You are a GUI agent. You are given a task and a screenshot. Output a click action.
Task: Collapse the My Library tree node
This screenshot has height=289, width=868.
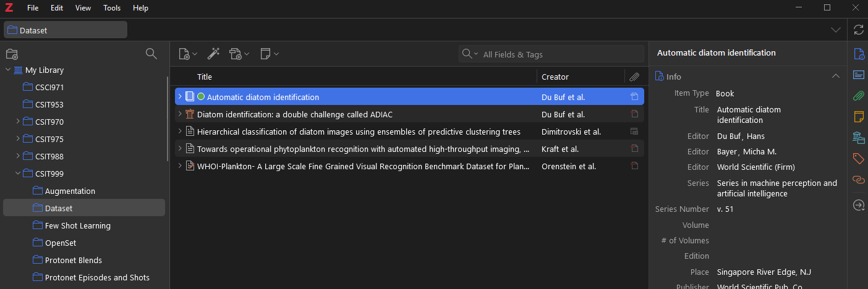pos(8,70)
